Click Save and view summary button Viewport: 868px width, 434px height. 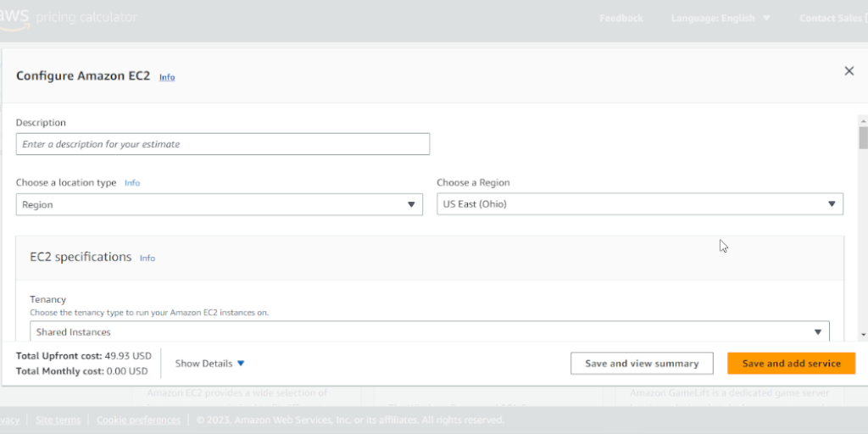[642, 364]
